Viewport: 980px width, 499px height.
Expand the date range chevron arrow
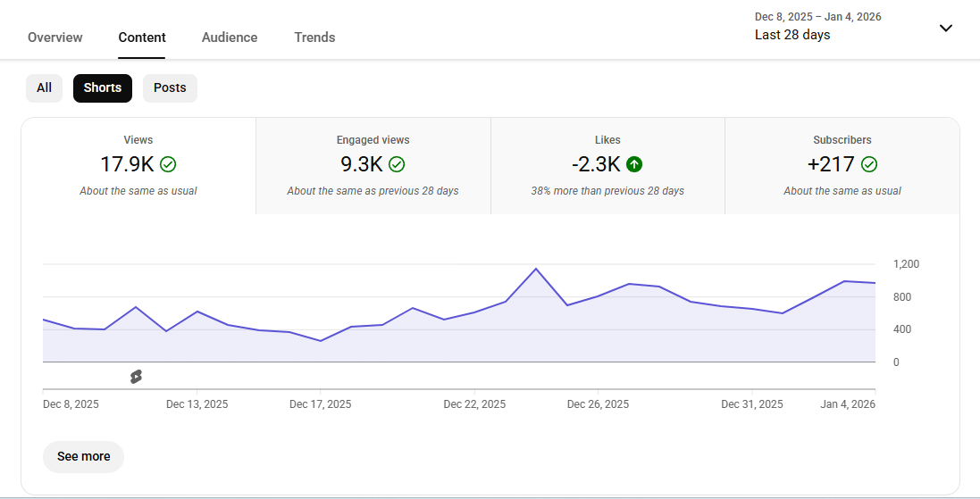pos(946,28)
